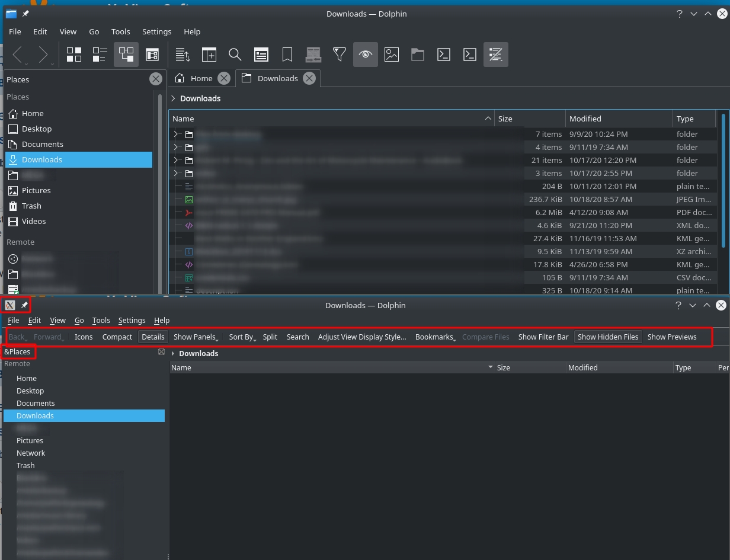Select Pictures in upper Places panel
The width and height of the screenshot is (730, 560).
tap(36, 190)
